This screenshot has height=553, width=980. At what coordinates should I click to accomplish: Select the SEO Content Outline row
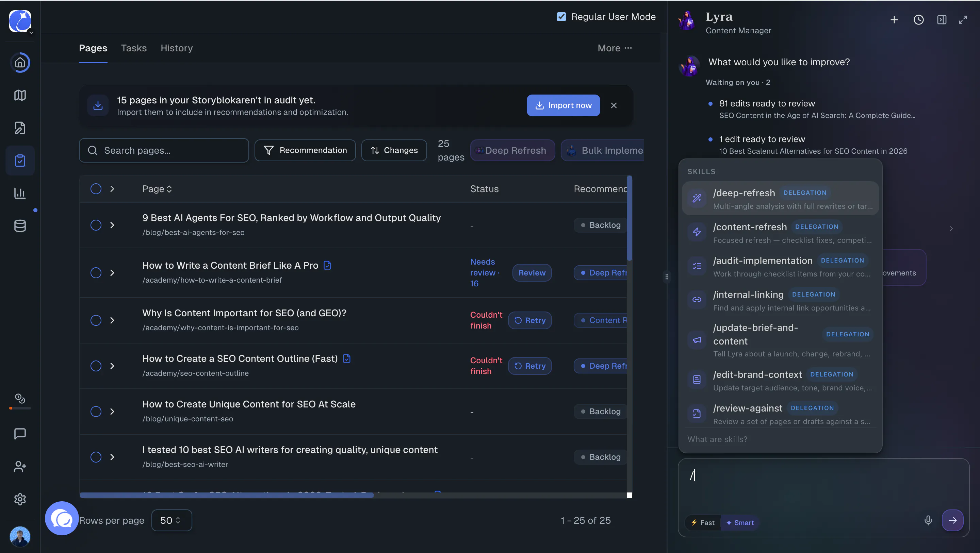(x=96, y=366)
